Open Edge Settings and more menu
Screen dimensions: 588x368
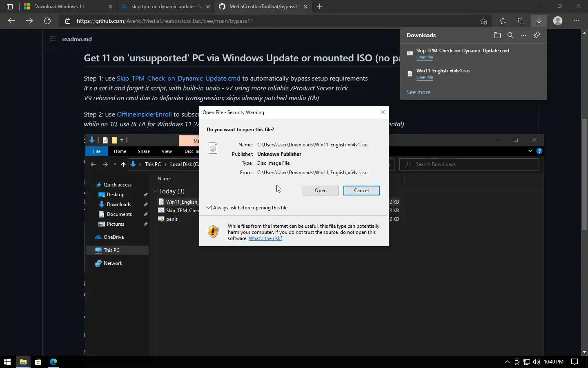pyautogui.click(x=577, y=21)
